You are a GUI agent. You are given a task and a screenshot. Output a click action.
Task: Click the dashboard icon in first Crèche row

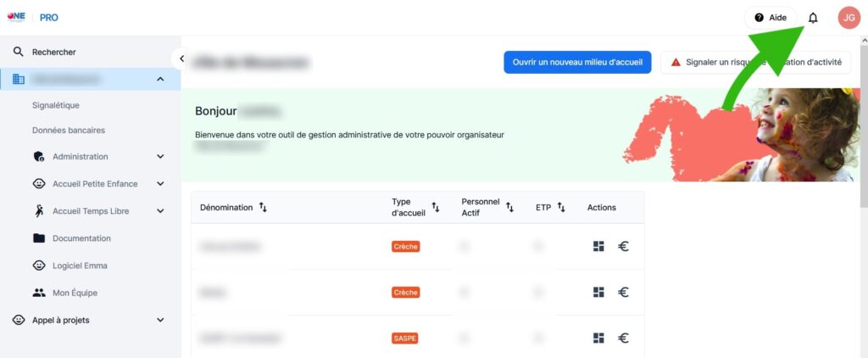click(x=598, y=247)
